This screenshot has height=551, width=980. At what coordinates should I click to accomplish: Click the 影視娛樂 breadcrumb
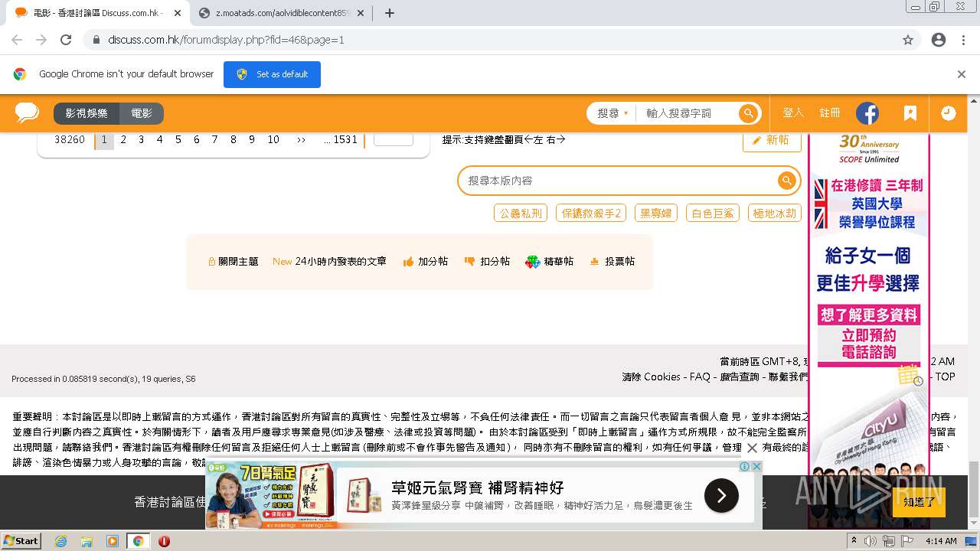(87, 113)
